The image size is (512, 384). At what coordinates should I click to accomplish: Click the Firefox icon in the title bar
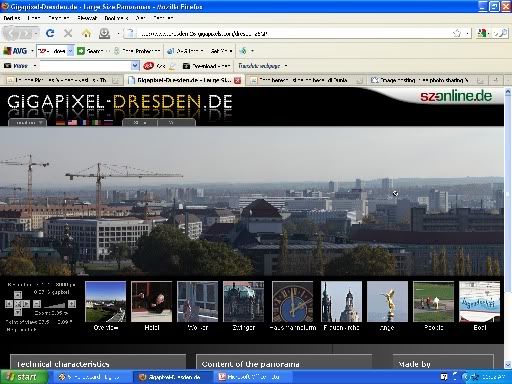(x=5, y=6)
